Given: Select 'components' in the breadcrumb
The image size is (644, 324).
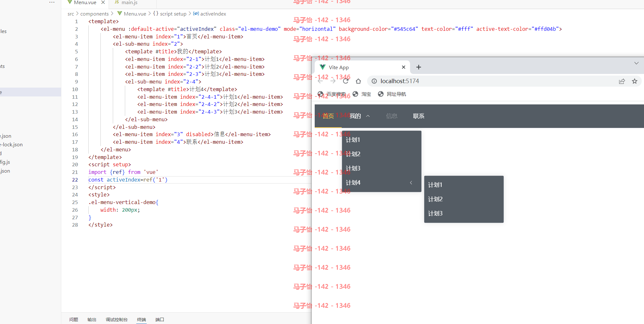Looking at the screenshot, I should point(94,14).
